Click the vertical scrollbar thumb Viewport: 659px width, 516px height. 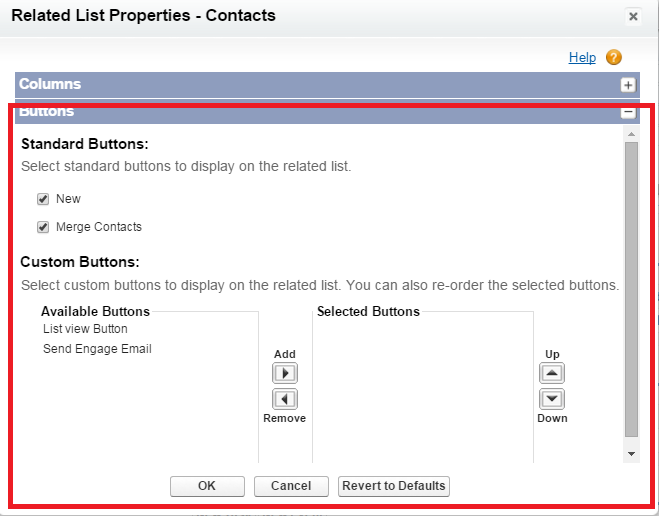[x=631, y=288]
